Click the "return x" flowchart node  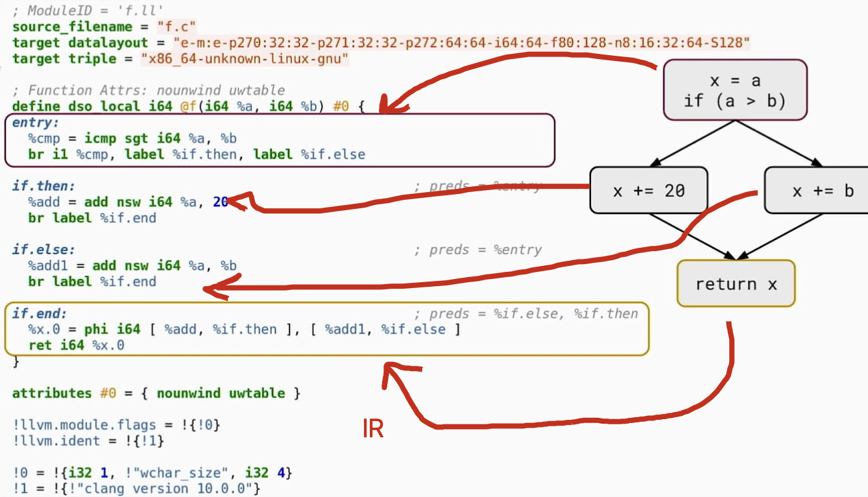(x=736, y=284)
